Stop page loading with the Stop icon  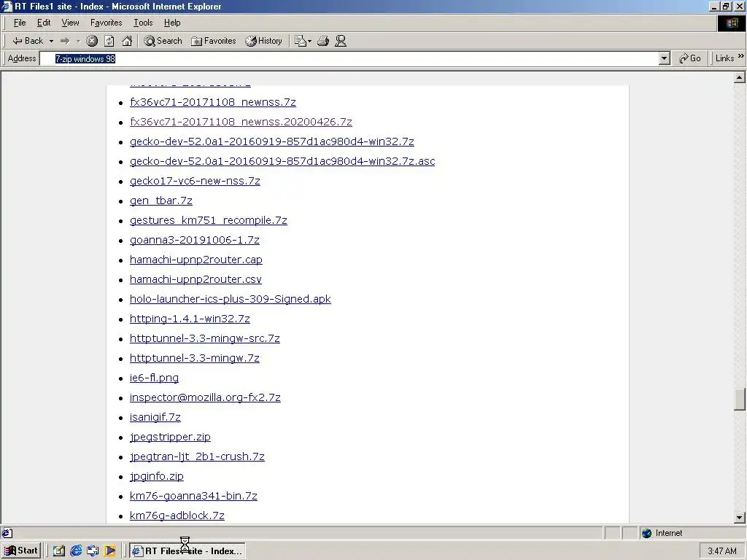(92, 41)
